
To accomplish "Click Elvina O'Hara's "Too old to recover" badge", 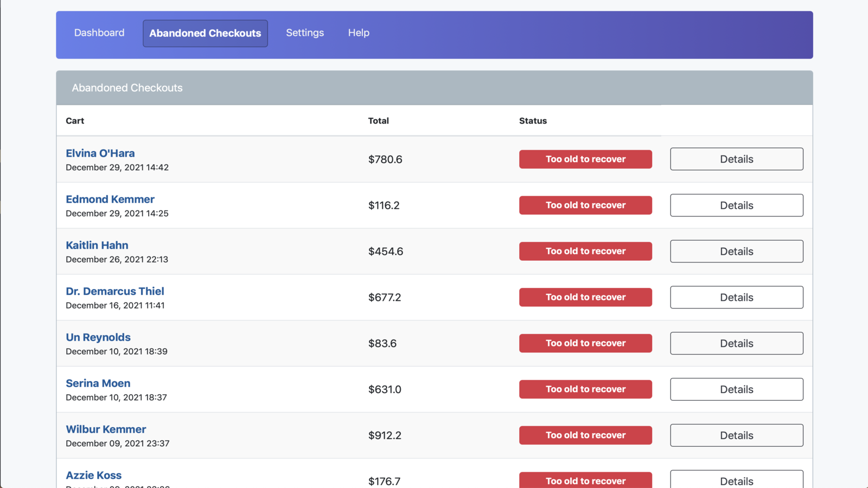I will click(x=585, y=159).
